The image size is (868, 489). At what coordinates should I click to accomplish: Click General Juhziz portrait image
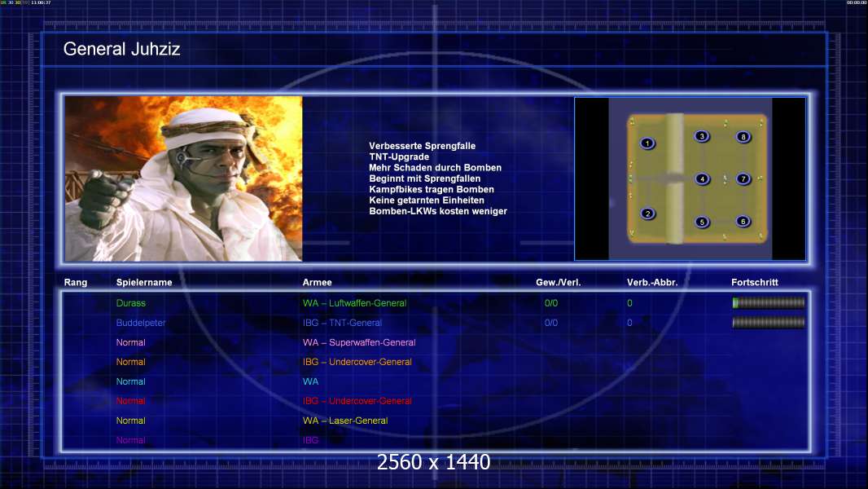pyautogui.click(x=183, y=178)
